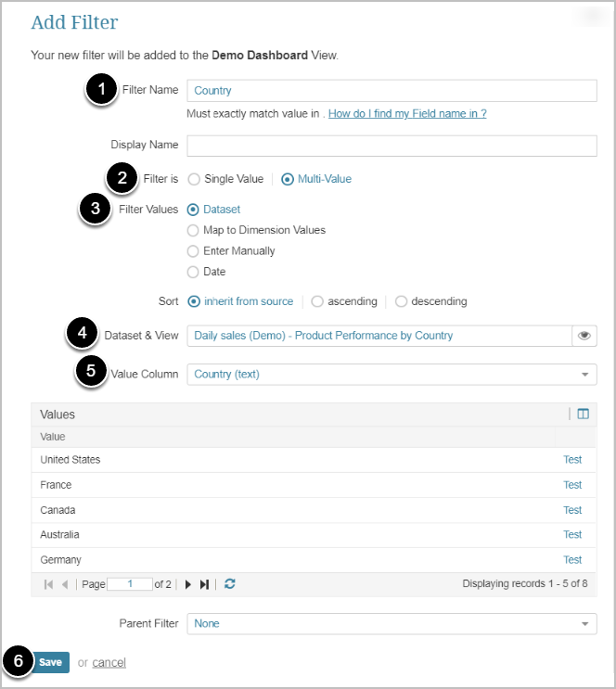Choose Map to Dimension Values option
The width and height of the screenshot is (616, 689).
[x=194, y=230]
